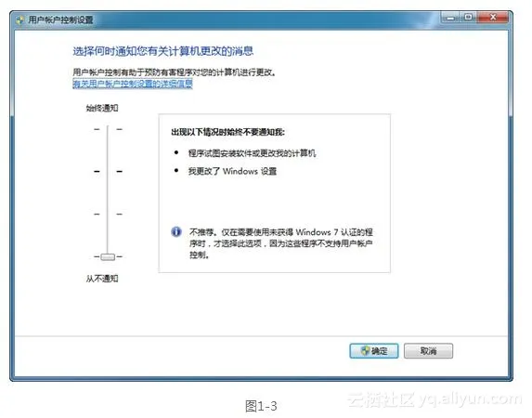The width and height of the screenshot is (532, 418).
Task: Click the blue information icon beside 不推荐
Action: (176, 232)
